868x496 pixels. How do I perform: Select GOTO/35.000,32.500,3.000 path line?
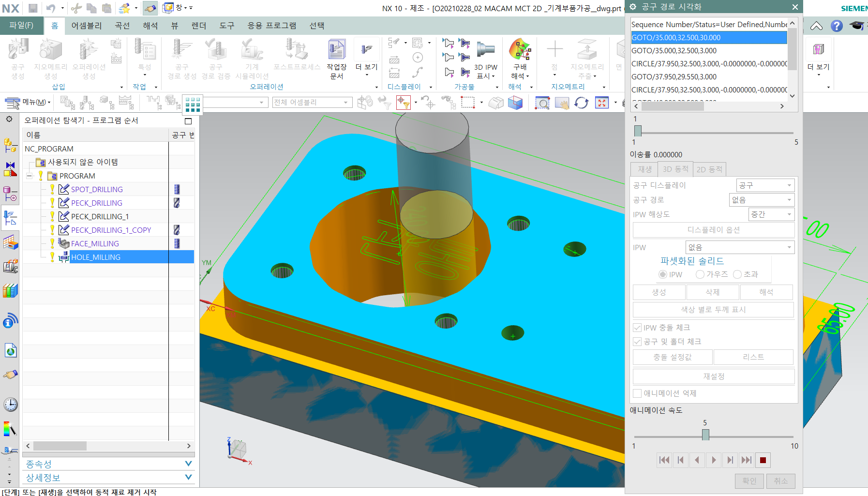click(x=709, y=50)
